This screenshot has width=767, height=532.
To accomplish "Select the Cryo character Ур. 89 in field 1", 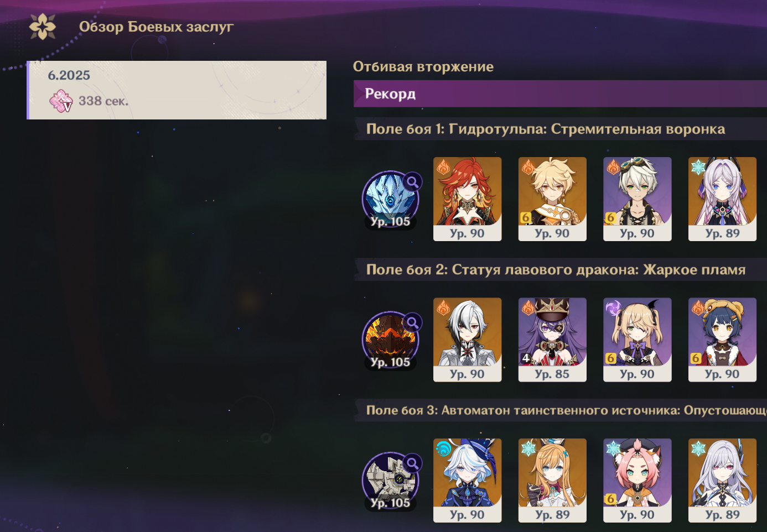I will 722,199.
